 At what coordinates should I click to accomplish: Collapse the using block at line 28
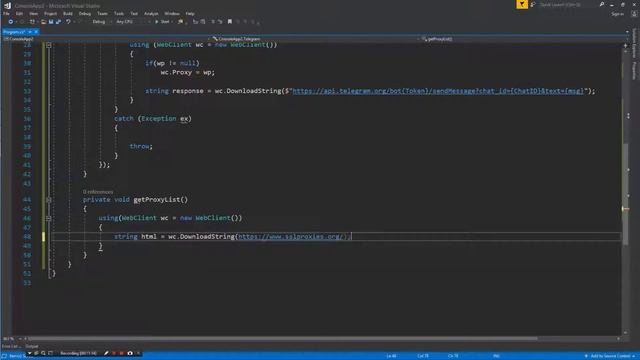[49, 45]
